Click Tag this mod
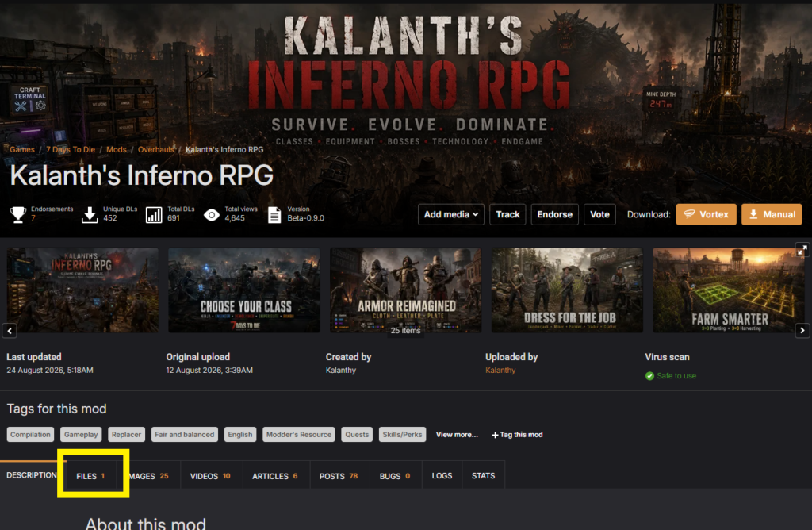Image resolution: width=812 pixels, height=530 pixels. [x=517, y=435]
